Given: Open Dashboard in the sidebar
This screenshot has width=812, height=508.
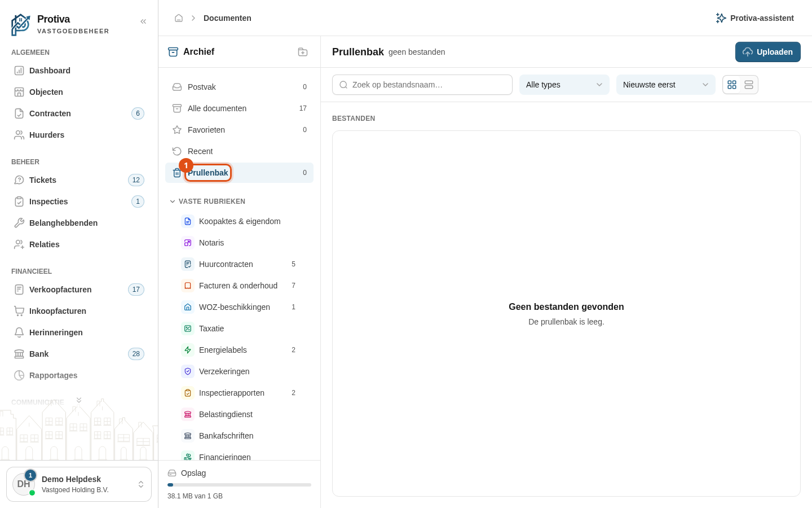Looking at the screenshot, I should tap(79, 71).
